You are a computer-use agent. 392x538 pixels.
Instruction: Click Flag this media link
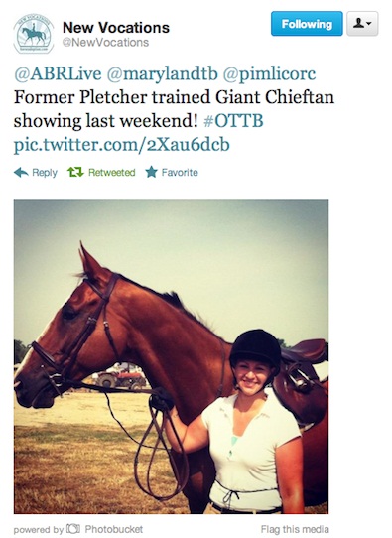tap(295, 529)
